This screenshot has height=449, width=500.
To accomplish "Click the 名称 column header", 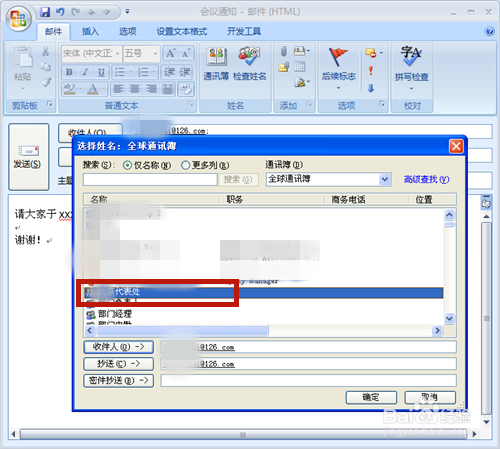I will point(99,199).
